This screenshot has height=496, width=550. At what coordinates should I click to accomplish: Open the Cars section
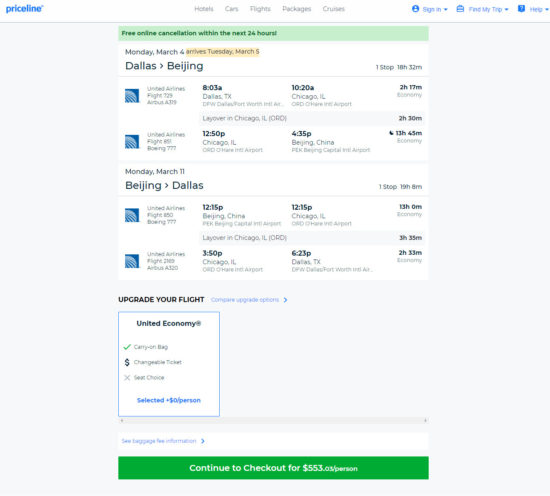pyautogui.click(x=232, y=9)
